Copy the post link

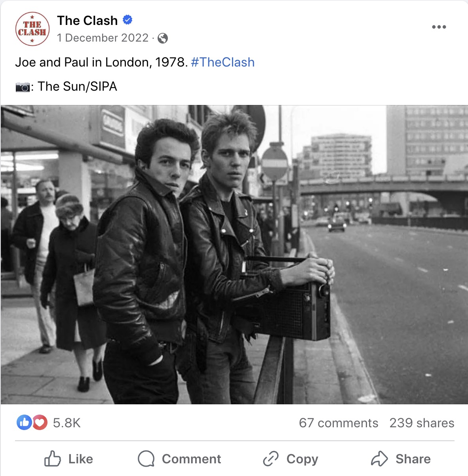290,459
